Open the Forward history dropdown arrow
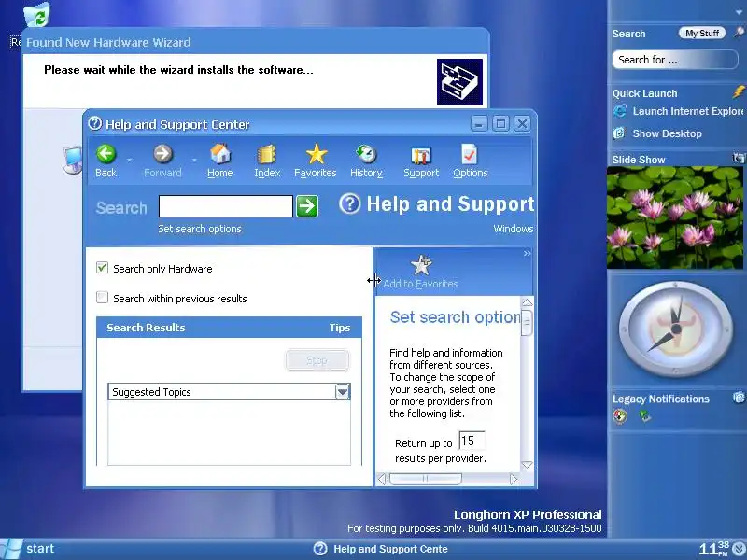This screenshot has width=747, height=560. (194, 160)
